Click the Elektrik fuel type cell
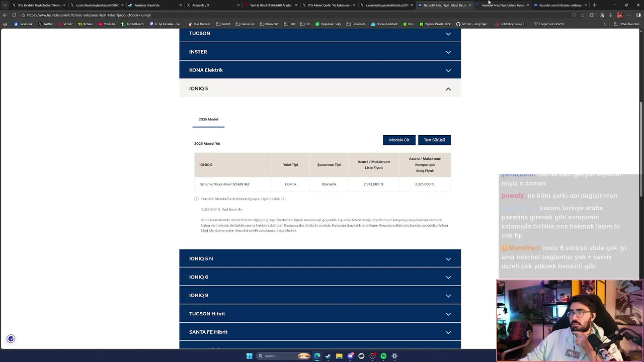The height and width of the screenshot is (362, 644). pos(290,184)
